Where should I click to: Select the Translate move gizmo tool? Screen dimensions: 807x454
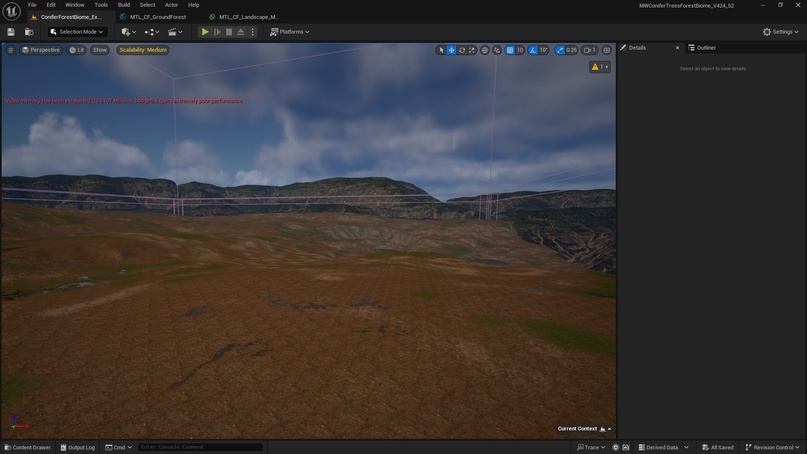click(451, 50)
